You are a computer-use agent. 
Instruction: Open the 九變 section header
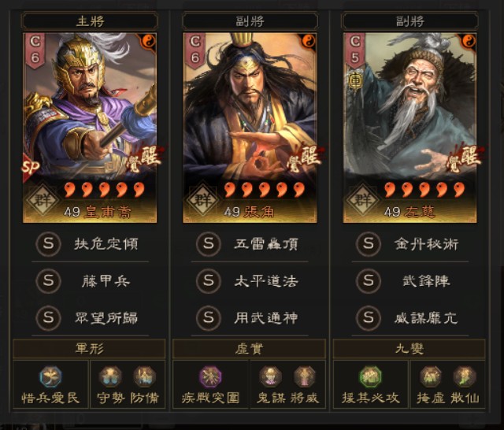click(409, 349)
